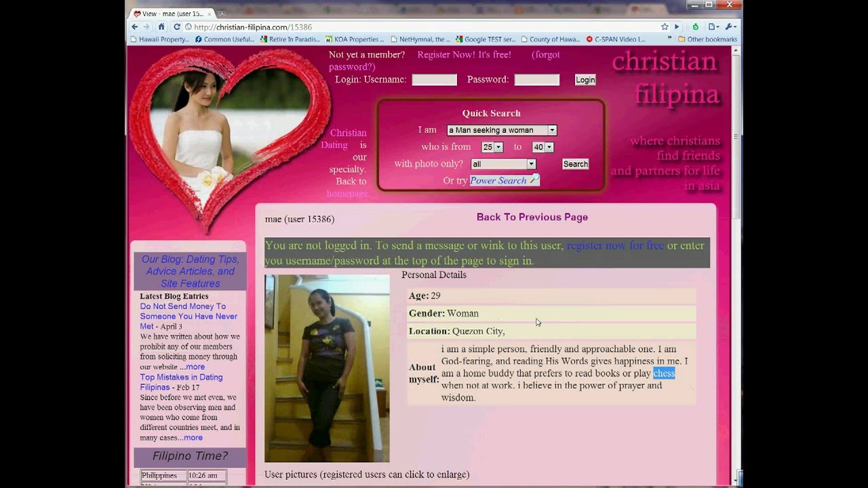Viewport: 868px width, 488px height.
Task: Open the browser home page icon
Action: point(161,26)
